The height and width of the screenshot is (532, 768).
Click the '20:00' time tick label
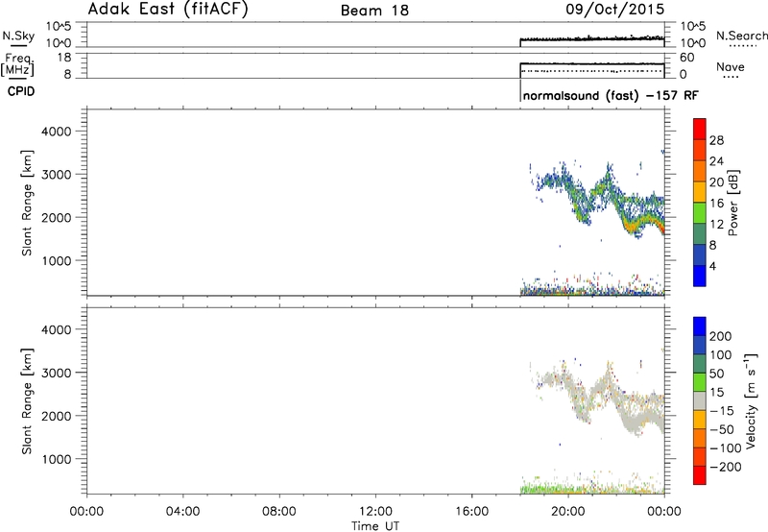point(567,512)
